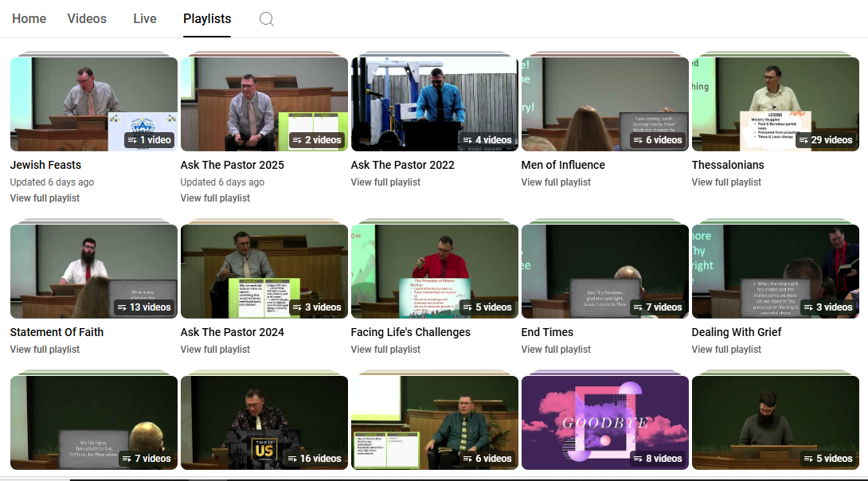Click the 7 videos badge on End Times
This screenshot has height=481, width=868.
[659, 307]
